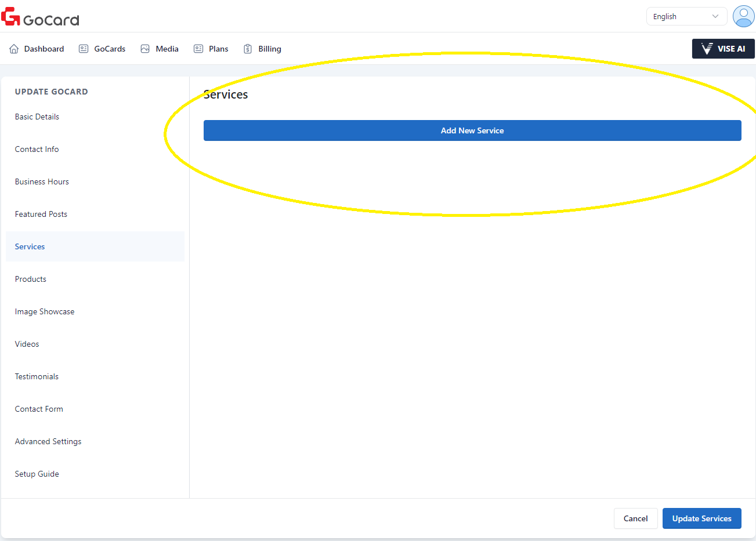Click the Plans icon in navbar
This screenshot has height=541, width=756.
(198, 49)
